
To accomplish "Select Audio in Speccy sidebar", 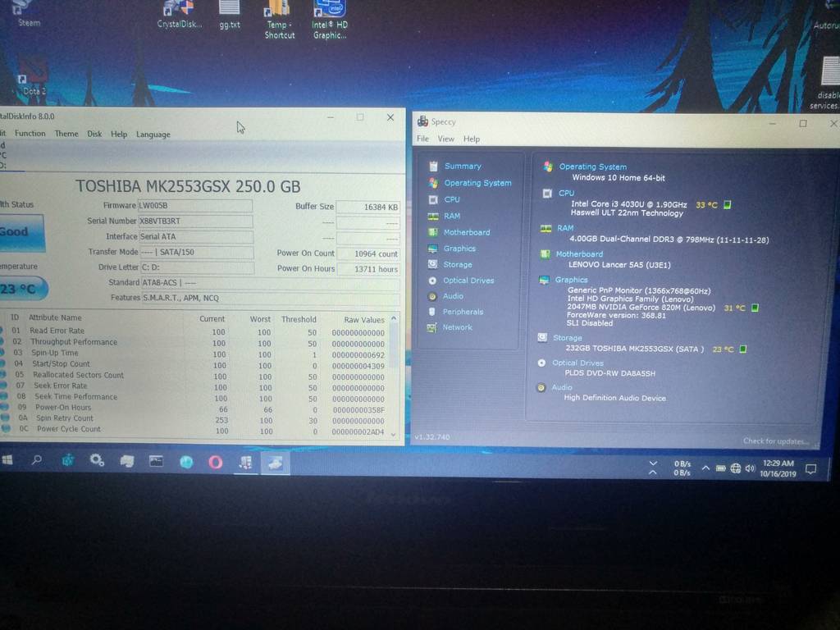I will [x=453, y=295].
